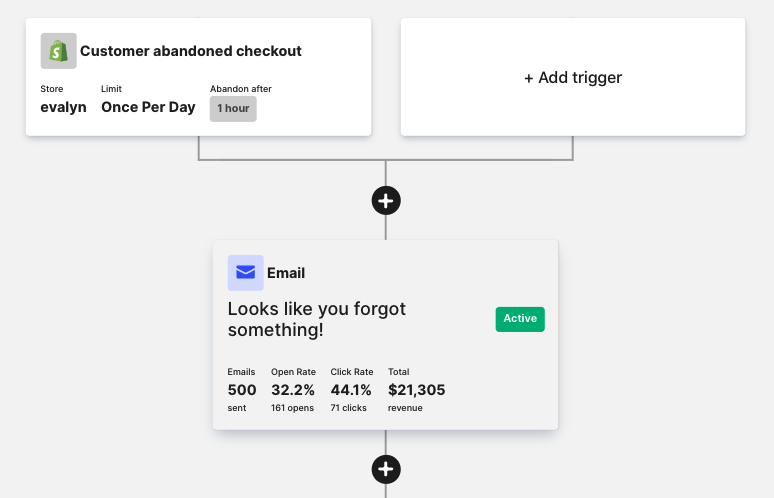Toggle the green Active status badge
Image resolution: width=774 pixels, height=498 pixels.
coord(520,319)
